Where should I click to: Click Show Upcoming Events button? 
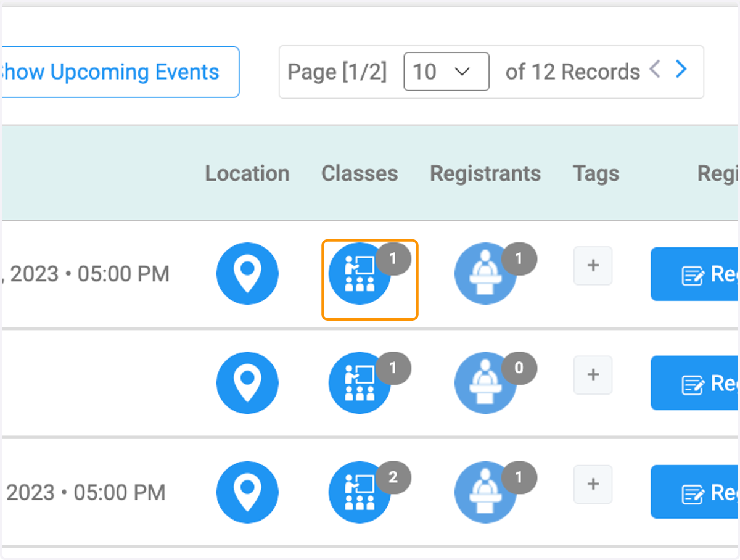120,72
